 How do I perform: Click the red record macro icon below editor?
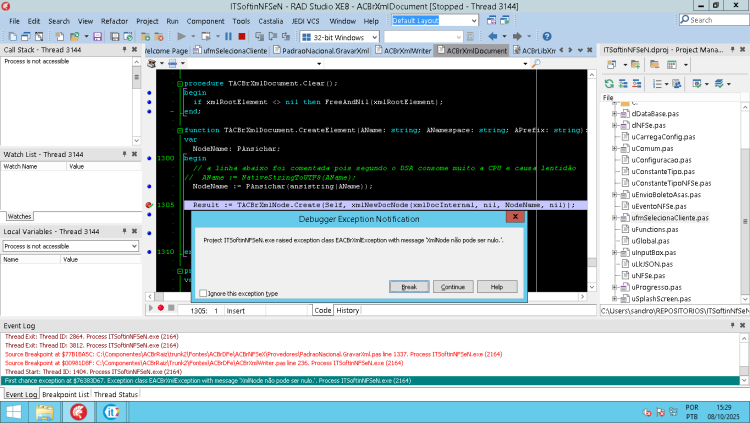[x=161, y=308]
